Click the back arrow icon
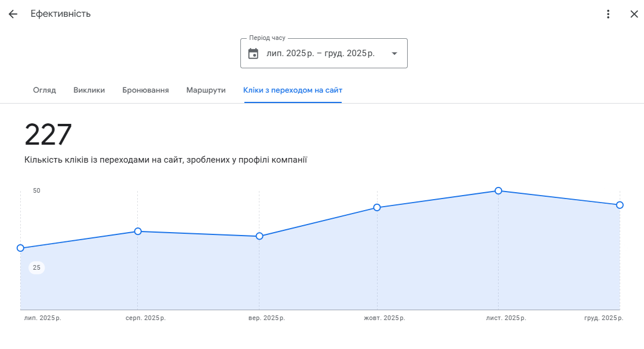 point(13,14)
